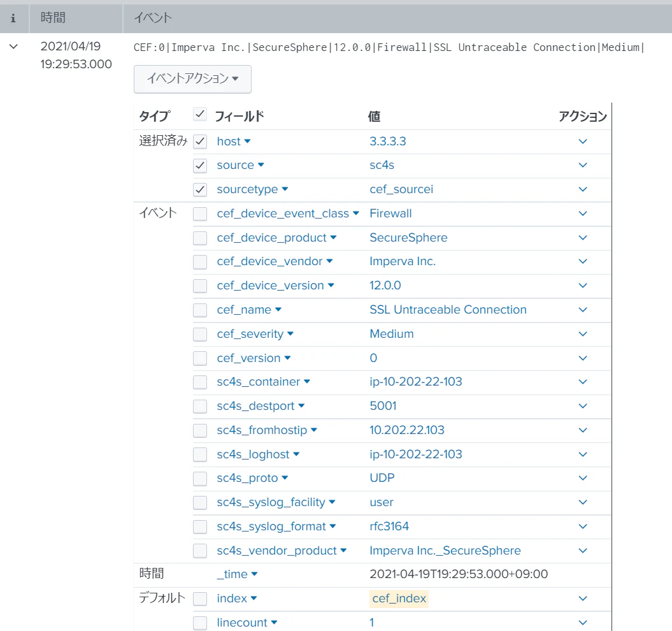Tick the cef_severity field checkbox
This screenshot has width=672, height=631.
200,334
